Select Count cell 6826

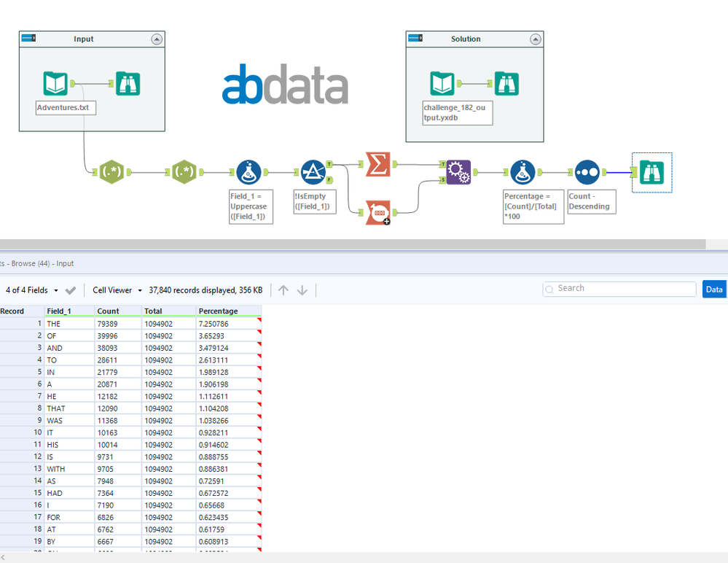click(118, 517)
